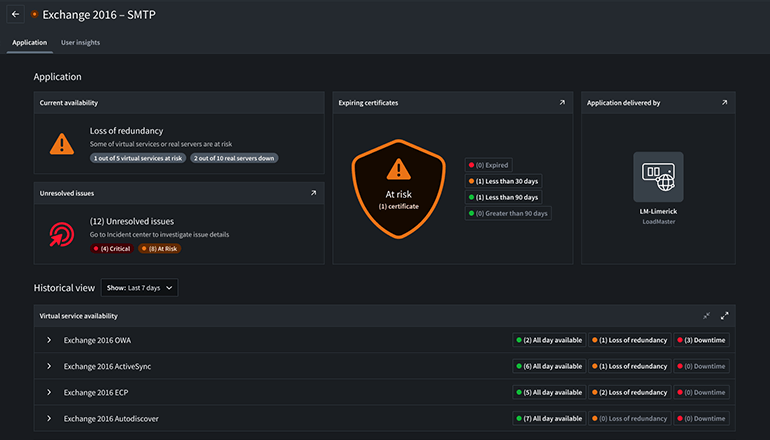
Task: Click the (4) Critical issues badge
Action: coord(111,248)
